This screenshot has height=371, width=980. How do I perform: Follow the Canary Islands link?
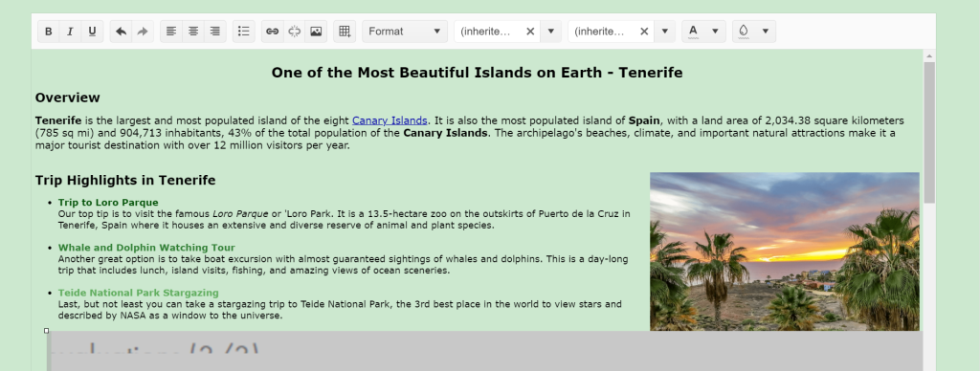(390, 120)
